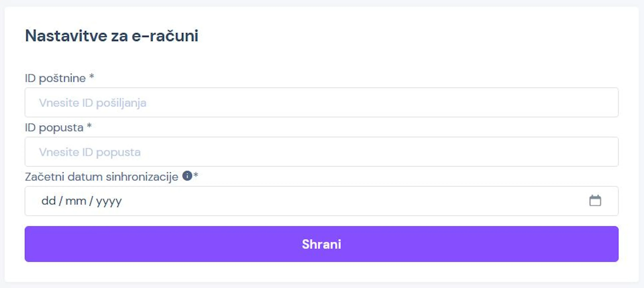
Task: Open the calendar date picker icon
Action: [x=595, y=201]
